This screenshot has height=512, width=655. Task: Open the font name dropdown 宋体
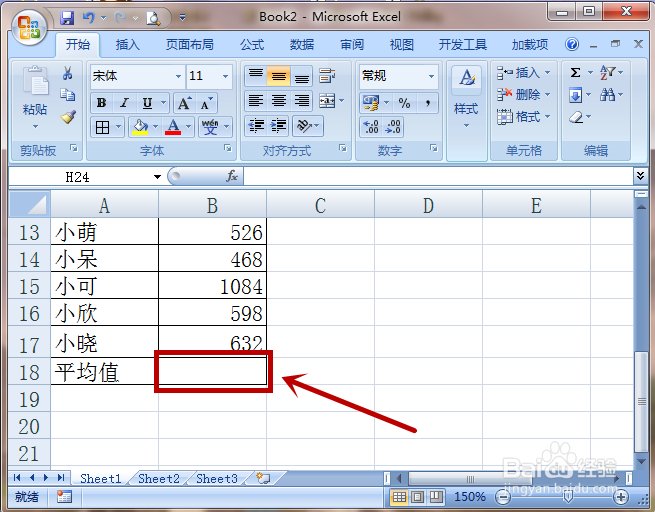[x=178, y=76]
